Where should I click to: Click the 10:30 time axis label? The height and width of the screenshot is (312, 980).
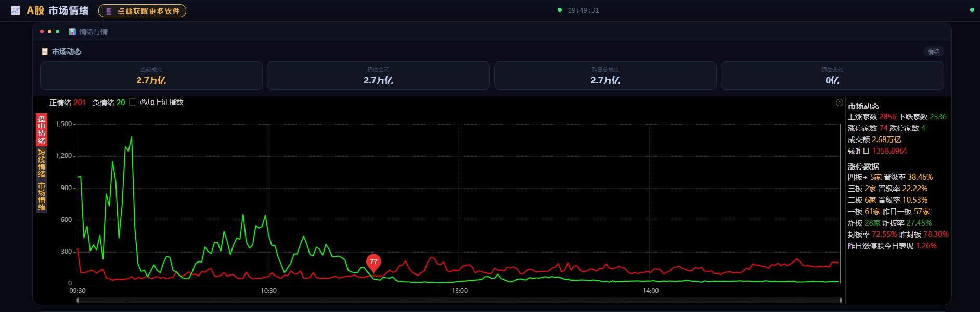268,291
